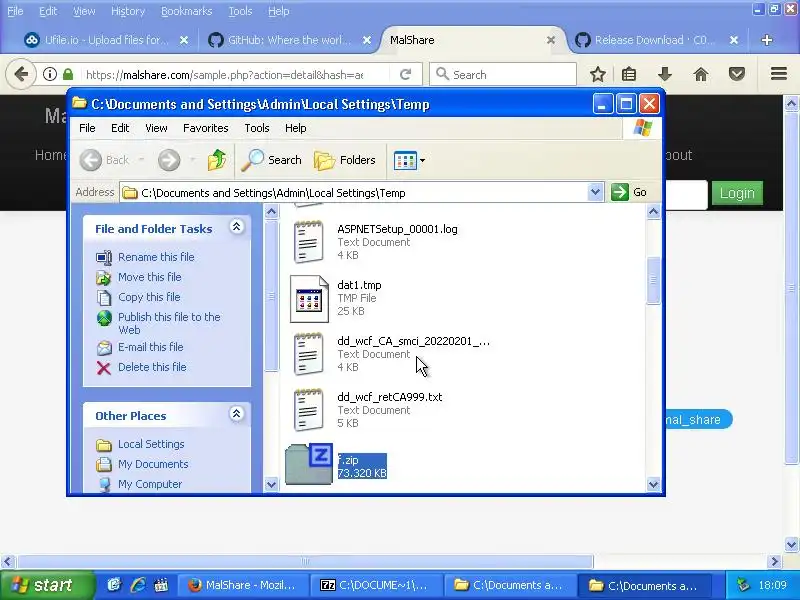Image resolution: width=800 pixels, height=600 pixels.
Task: Go to Firefox home page icon
Action: (x=701, y=74)
